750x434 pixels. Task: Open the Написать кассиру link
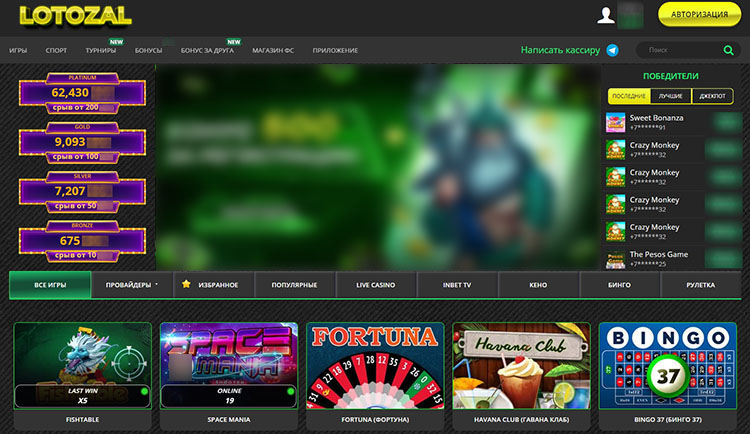tap(560, 50)
